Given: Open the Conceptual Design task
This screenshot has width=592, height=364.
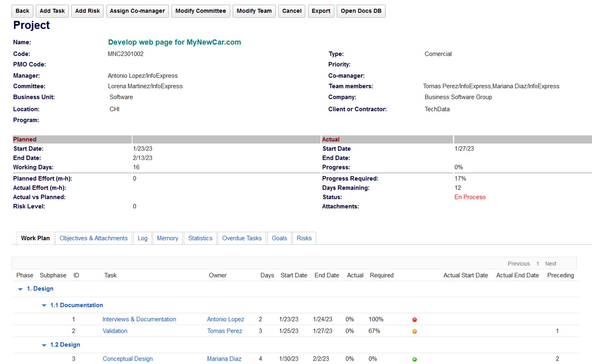Looking at the screenshot, I should coord(128,359).
